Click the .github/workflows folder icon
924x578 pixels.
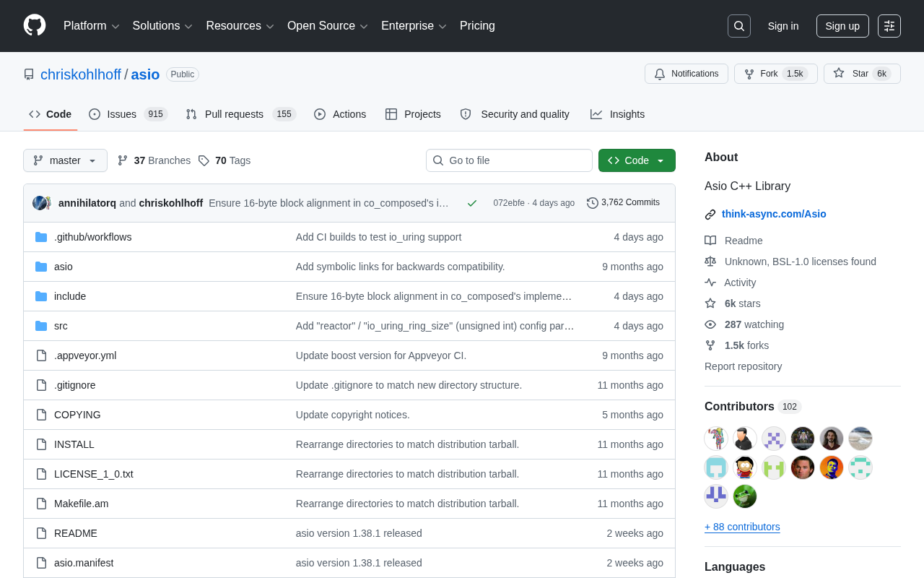[41, 237]
